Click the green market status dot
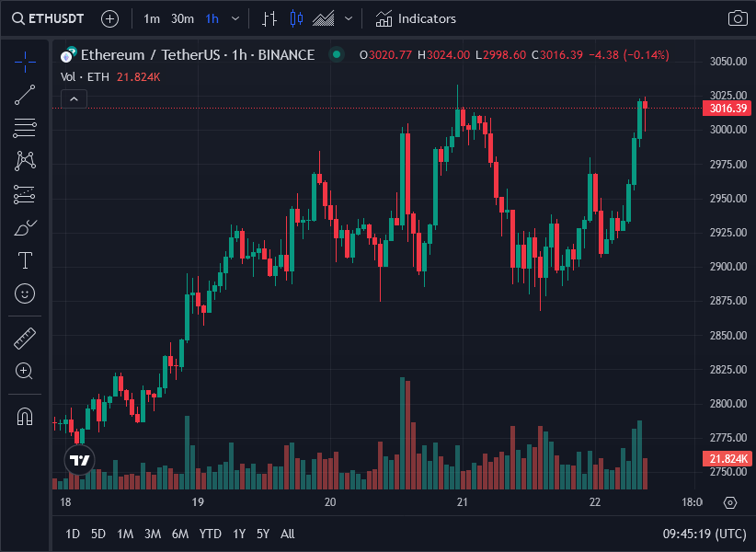Screen dimensions: 756x552 (x=337, y=54)
